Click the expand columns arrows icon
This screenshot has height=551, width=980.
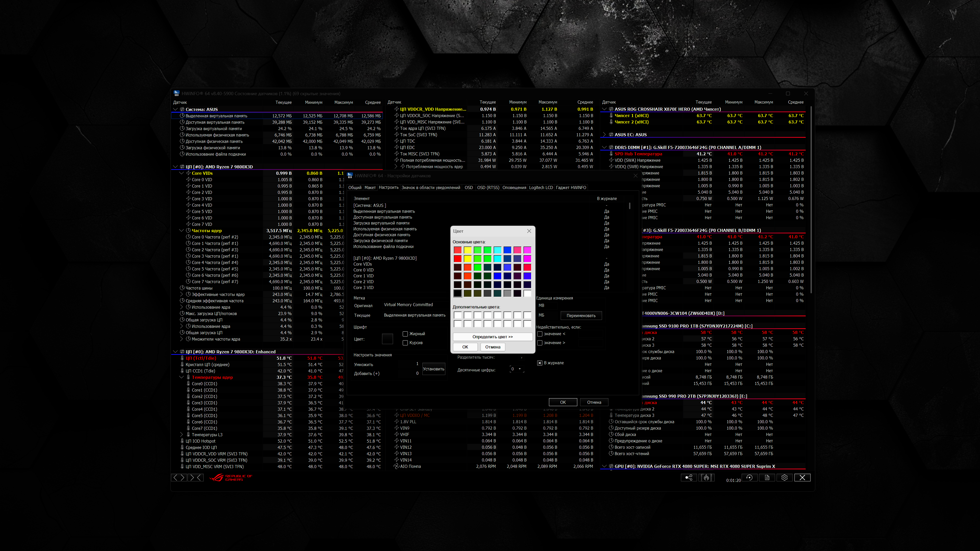[x=179, y=478]
